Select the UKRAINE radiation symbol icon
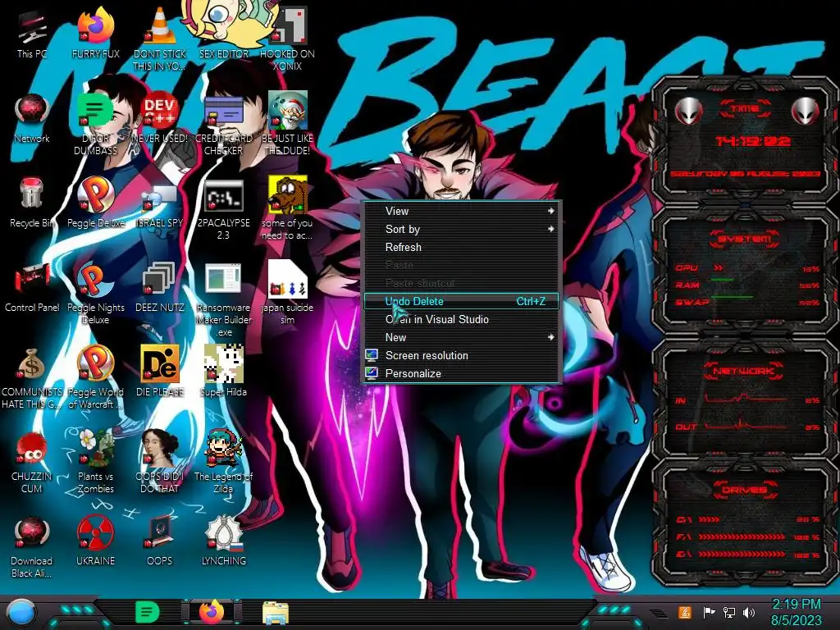 pos(96,540)
